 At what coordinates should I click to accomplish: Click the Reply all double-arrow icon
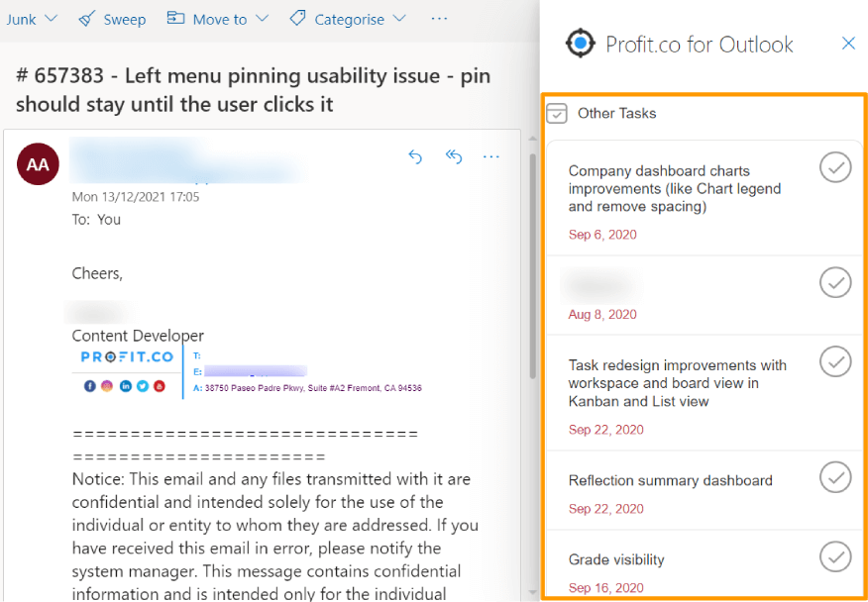pos(454,157)
